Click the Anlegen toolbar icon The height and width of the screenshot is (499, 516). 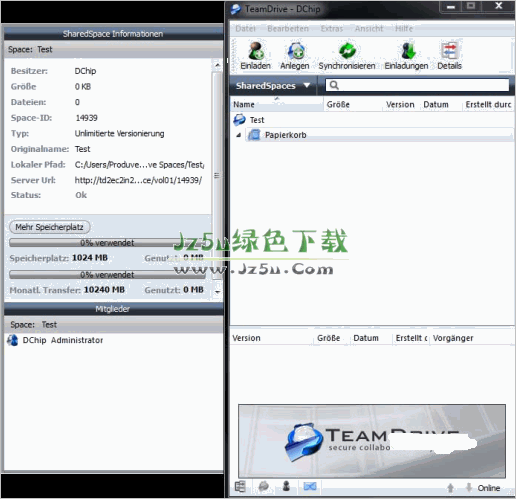click(x=295, y=51)
